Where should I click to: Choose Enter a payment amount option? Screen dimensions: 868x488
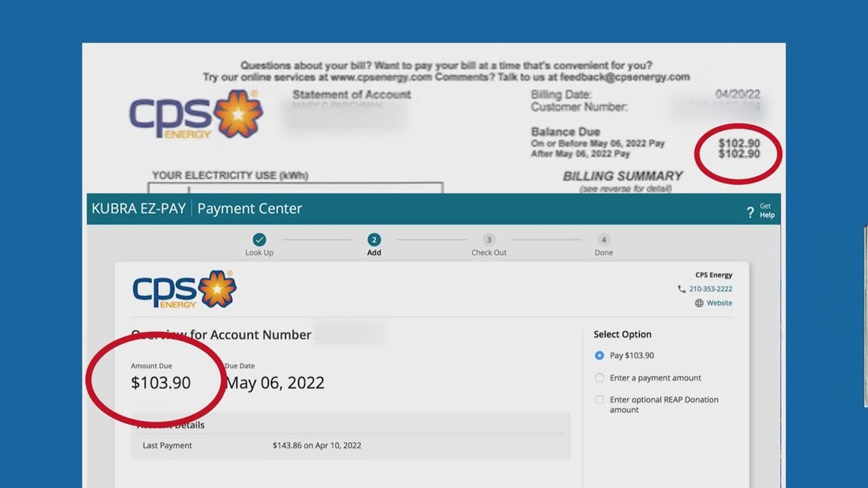(x=599, y=378)
